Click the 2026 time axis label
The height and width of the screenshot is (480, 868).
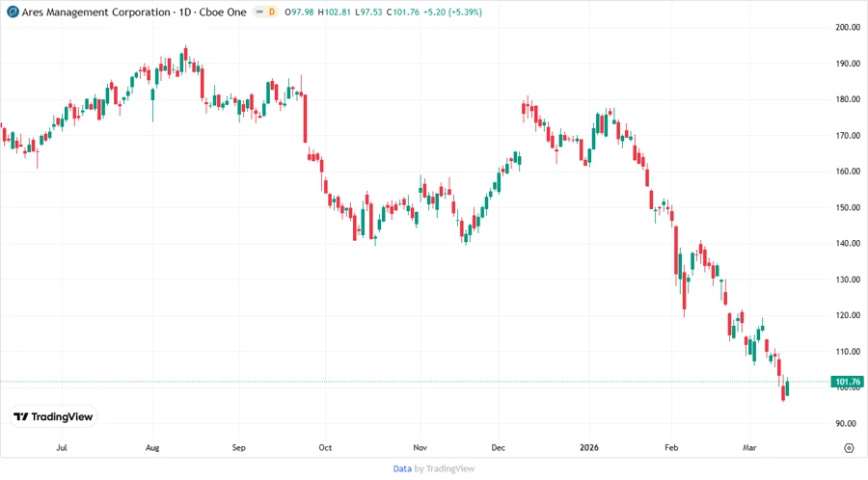coord(589,447)
